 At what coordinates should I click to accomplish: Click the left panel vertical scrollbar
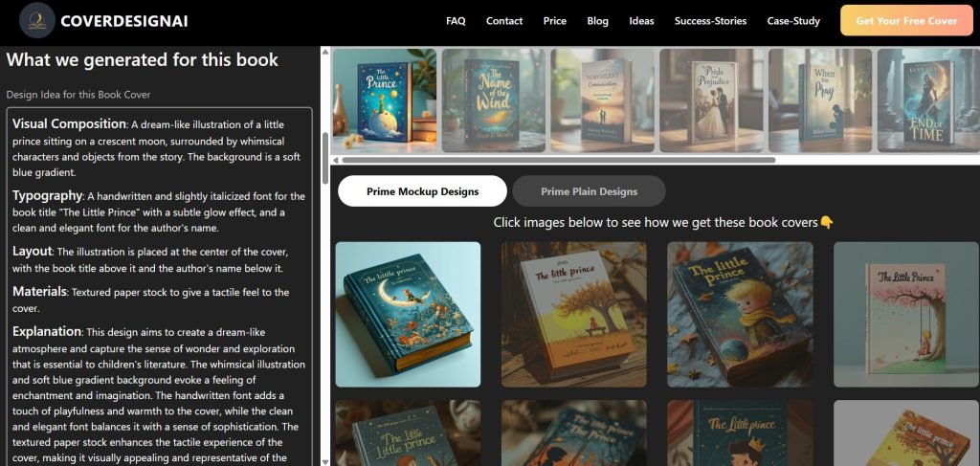[325, 159]
